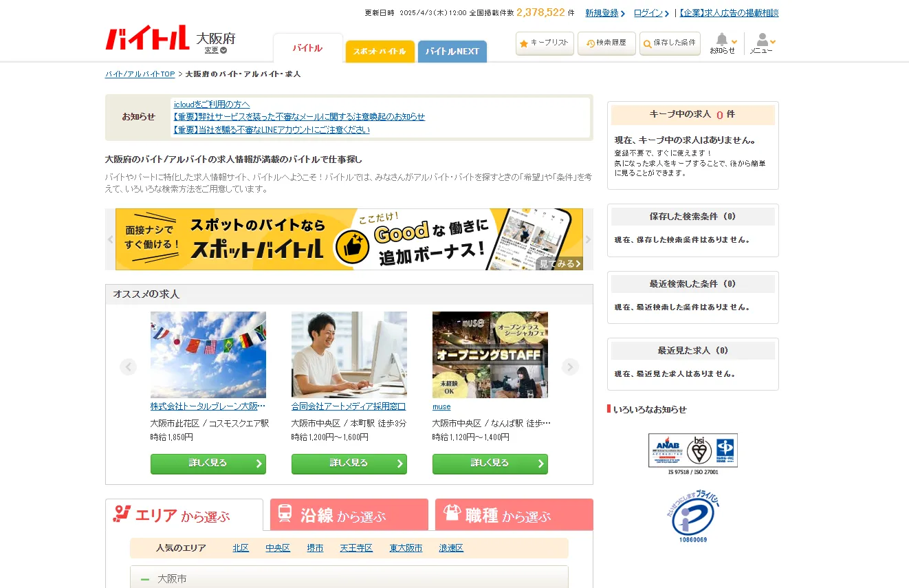Choose popular area 堺市

click(x=315, y=548)
